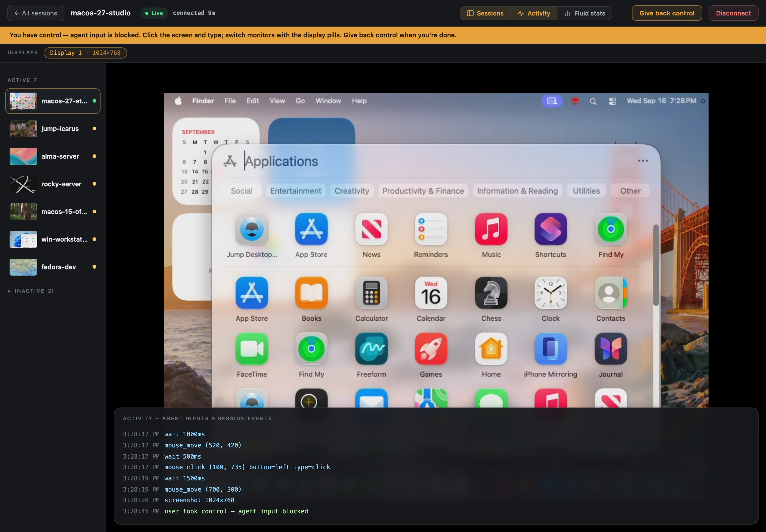Open App Store in the top suggestions row

(311, 229)
